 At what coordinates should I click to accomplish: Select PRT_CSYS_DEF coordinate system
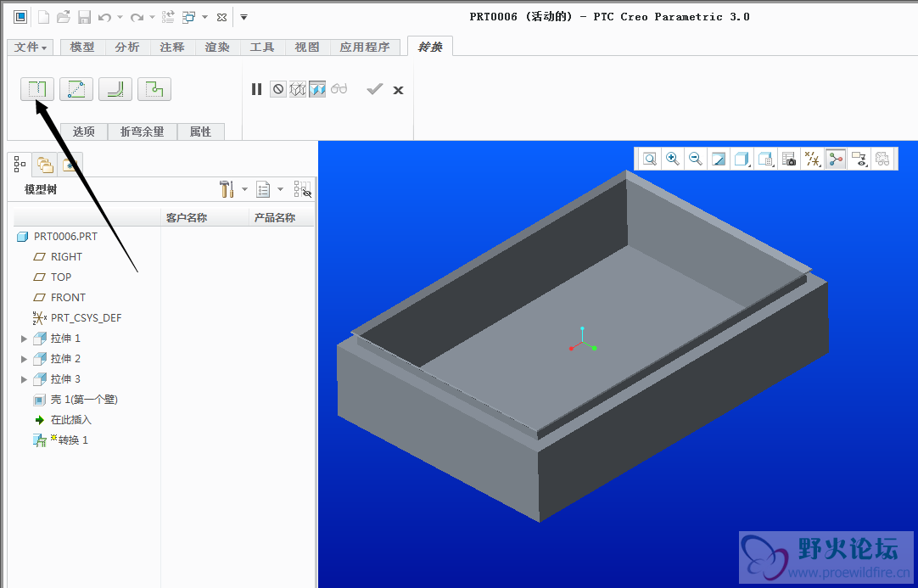pyautogui.click(x=78, y=318)
